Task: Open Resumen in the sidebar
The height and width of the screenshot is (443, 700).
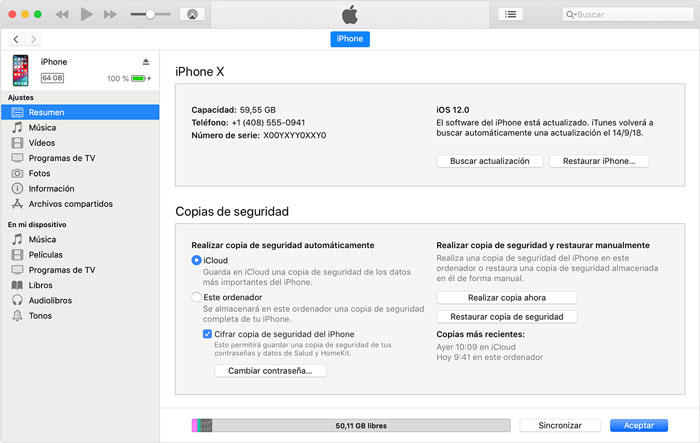Action: pyautogui.click(x=80, y=112)
